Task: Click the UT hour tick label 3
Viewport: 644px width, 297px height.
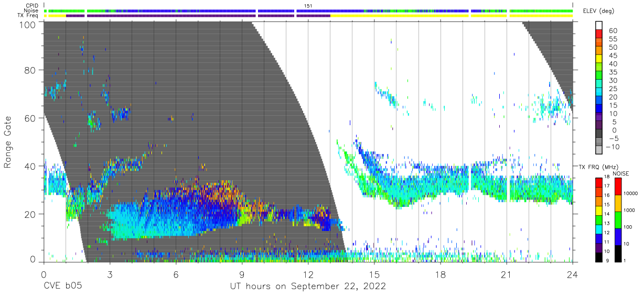Action: [110, 274]
